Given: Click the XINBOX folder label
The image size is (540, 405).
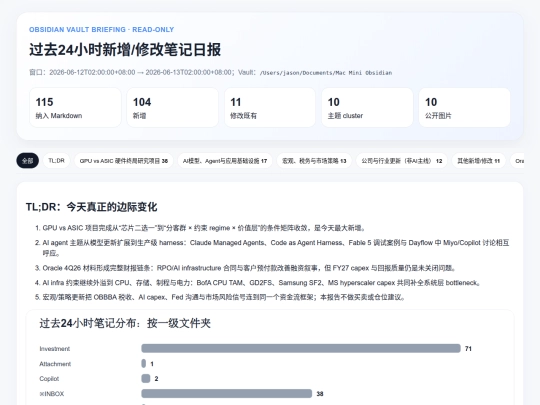Looking at the screenshot, I should 52,394.
